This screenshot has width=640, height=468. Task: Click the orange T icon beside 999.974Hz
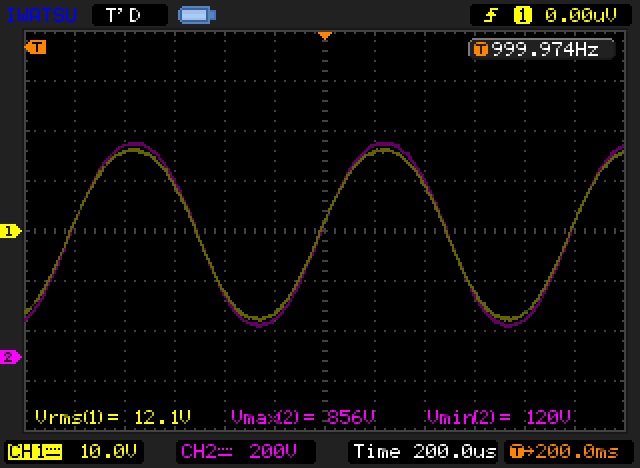480,49
